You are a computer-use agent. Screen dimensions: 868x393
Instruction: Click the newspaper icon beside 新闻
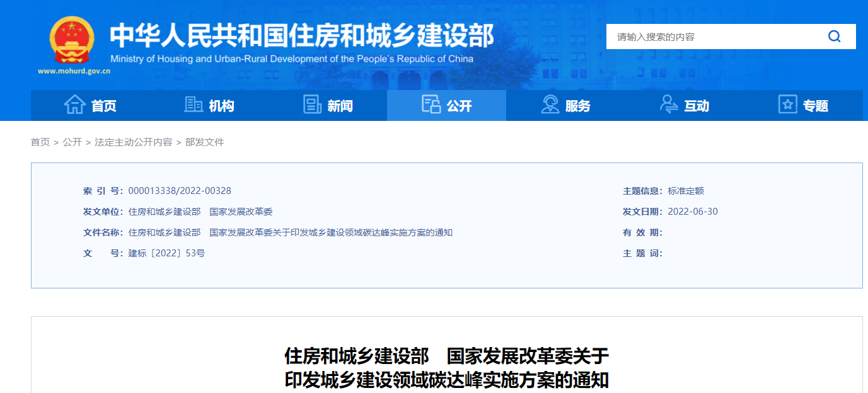click(x=312, y=105)
